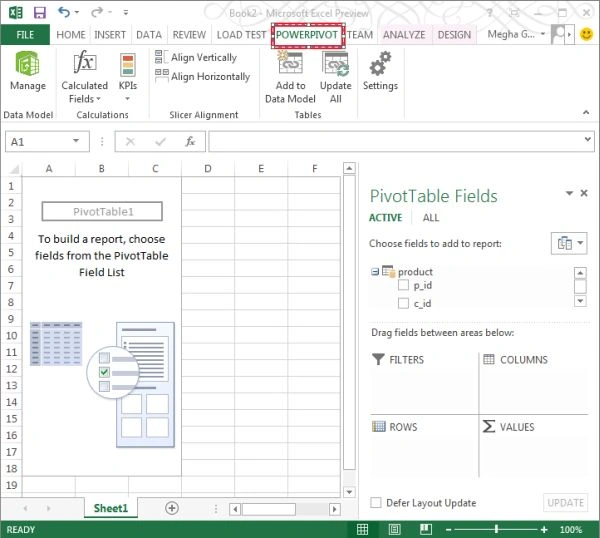The image size is (600, 538).
Task: Select the row 19 header
Action: coord(11,485)
